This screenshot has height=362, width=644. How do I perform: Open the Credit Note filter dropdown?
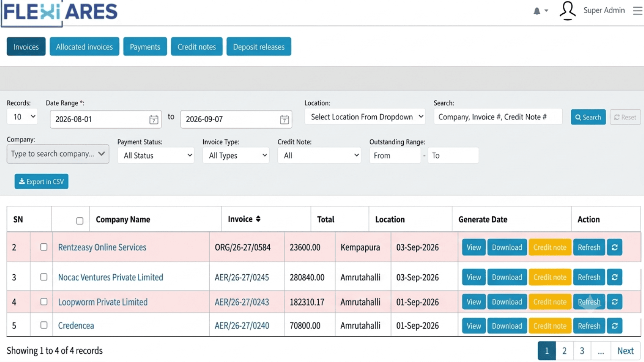coord(319,155)
